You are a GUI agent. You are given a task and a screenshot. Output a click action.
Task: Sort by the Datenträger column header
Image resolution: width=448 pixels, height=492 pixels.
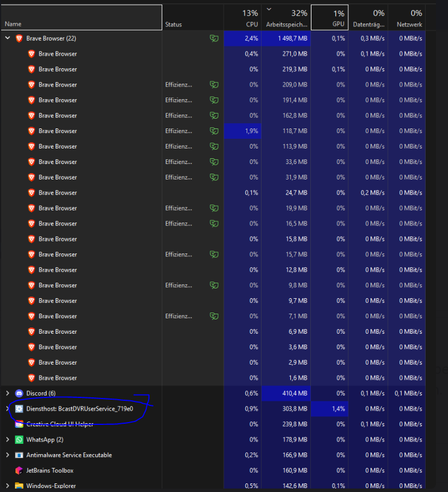point(368,18)
